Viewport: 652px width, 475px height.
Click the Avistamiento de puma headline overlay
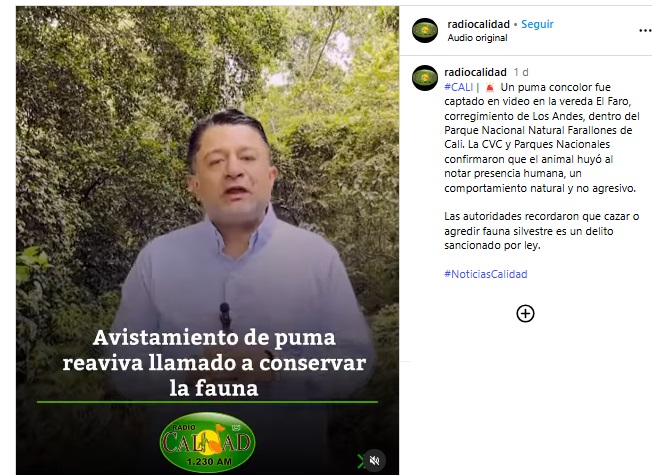coord(214,362)
